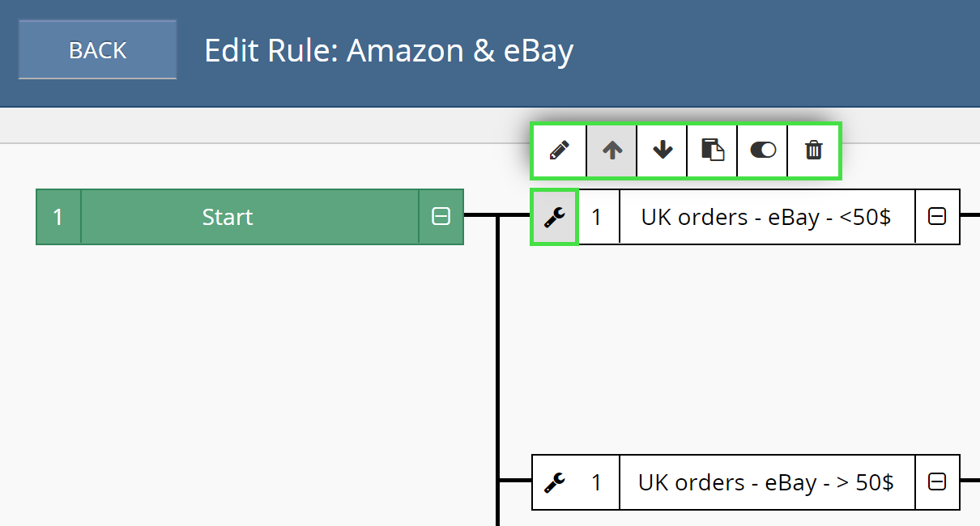The image size is (980, 526).
Task: Click number 1 on eBay > 50$ node
Action: [x=597, y=482]
